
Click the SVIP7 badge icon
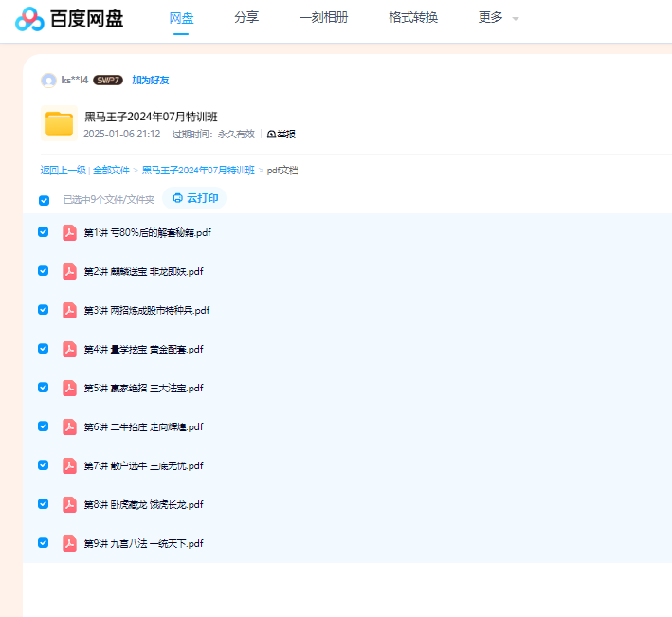[108, 81]
